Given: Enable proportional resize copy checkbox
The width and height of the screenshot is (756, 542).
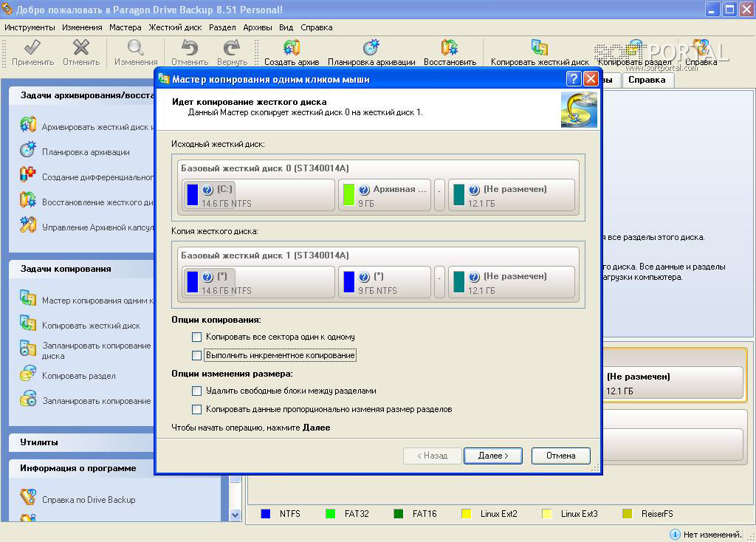Looking at the screenshot, I should tap(196, 409).
